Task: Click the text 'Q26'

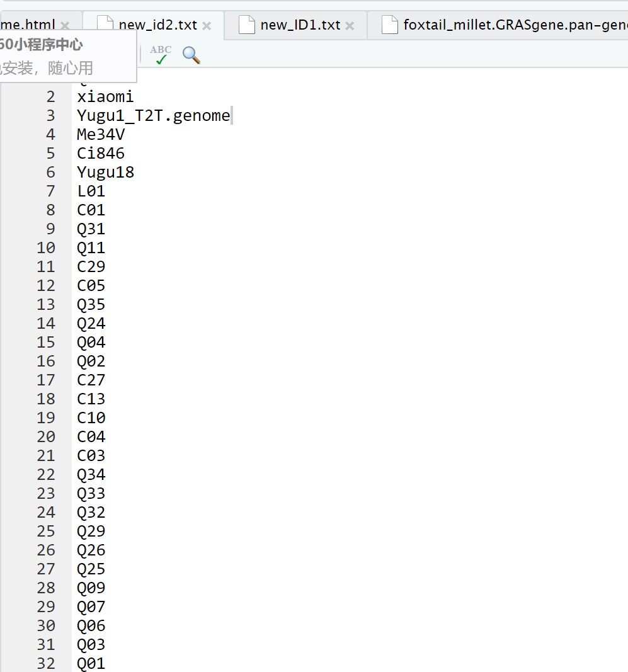Action: point(91,550)
